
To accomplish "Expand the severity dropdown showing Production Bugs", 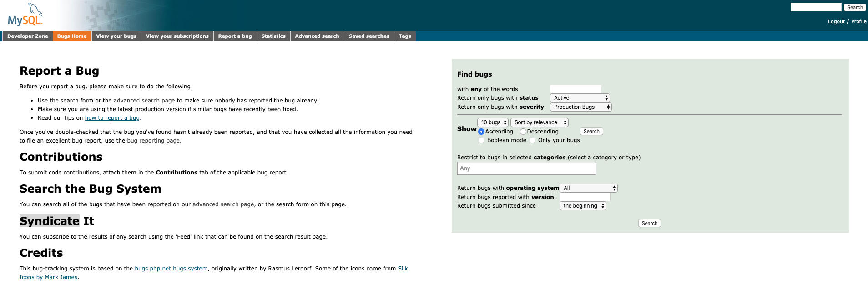I will pyautogui.click(x=580, y=107).
